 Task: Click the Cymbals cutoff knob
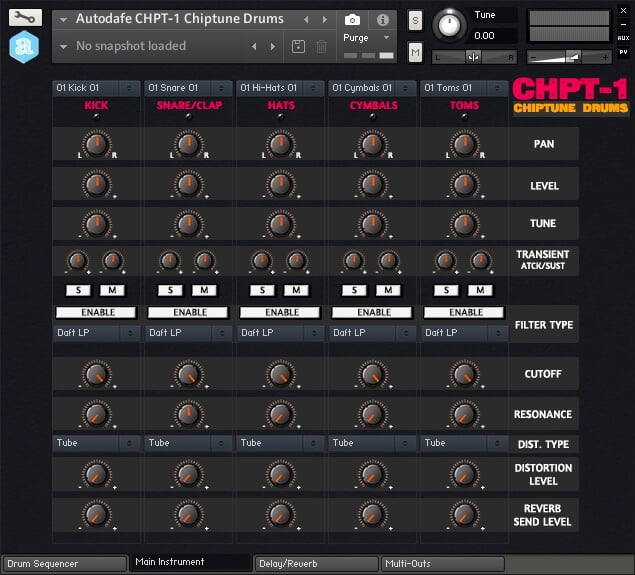click(372, 374)
